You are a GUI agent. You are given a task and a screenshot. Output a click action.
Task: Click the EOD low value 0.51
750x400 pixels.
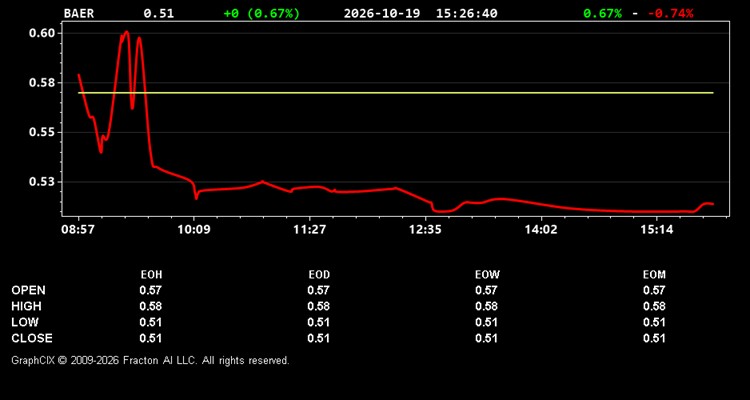point(319,322)
